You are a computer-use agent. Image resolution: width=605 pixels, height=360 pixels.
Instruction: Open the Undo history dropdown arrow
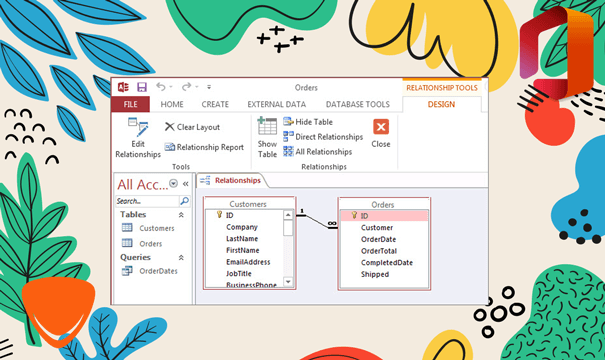pyautogui.click(x=171, y=87)
